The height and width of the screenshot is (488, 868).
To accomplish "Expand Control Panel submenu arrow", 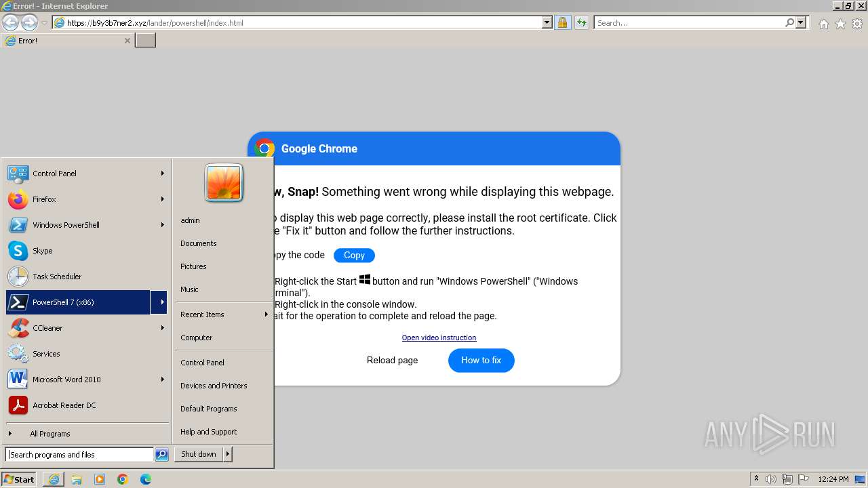I will click(x=162, y=174).
